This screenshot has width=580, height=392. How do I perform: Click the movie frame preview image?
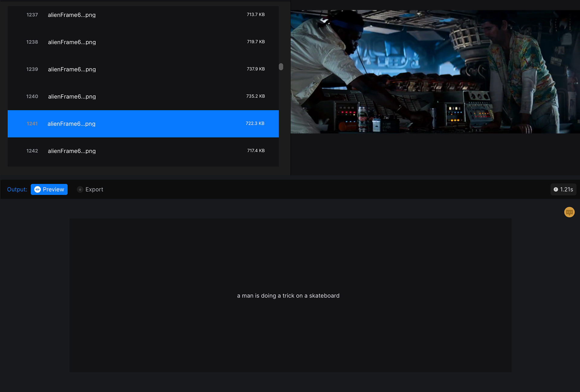tap(435, 72)
